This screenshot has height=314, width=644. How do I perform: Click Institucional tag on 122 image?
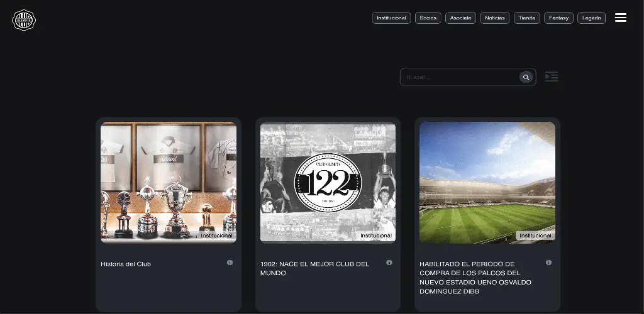376,235
